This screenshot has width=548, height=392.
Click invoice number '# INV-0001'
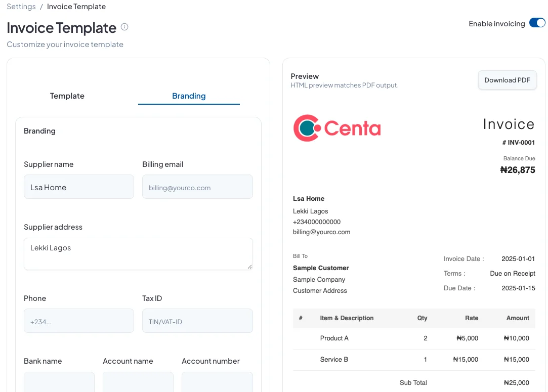(x=518, y=143)
